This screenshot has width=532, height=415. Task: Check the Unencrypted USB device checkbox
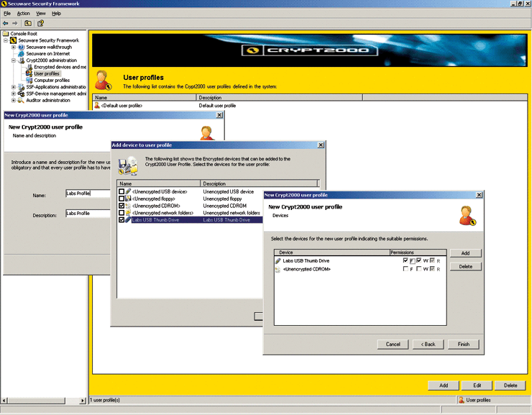[121, 191]
